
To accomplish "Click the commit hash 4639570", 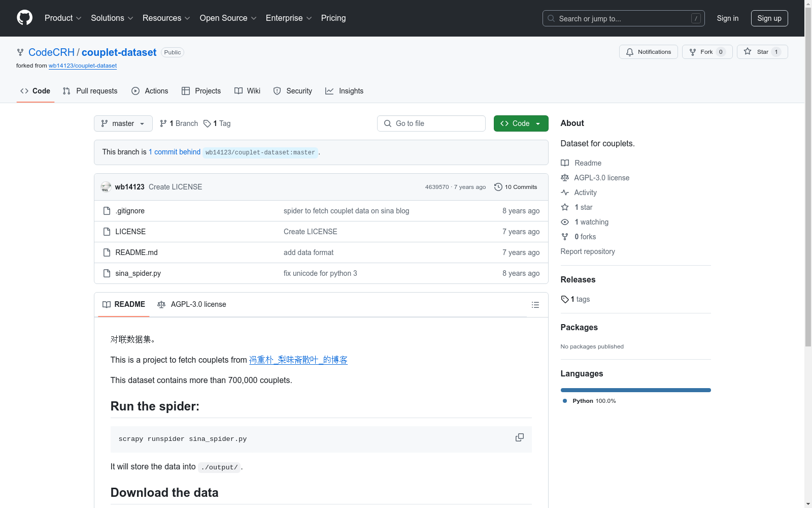I will [437, 187].
